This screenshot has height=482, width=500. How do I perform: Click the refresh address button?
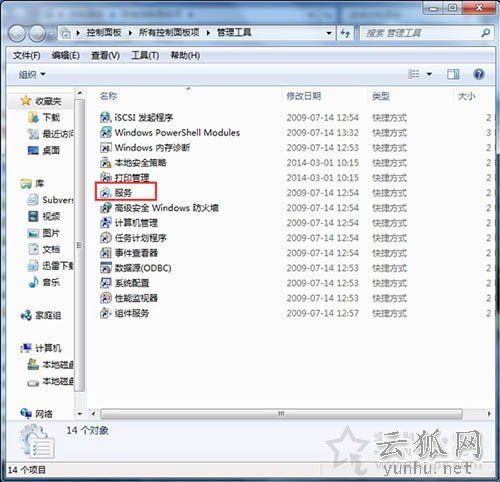point(345,33)
